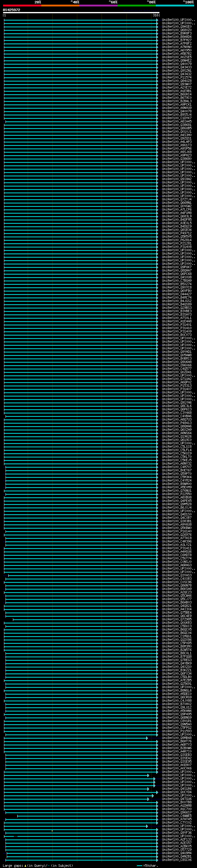The height and width of the screenshot is (868, 197).
Task: Click label UniRef100_Q9PUK7
Action: click(x=176, y=267)
